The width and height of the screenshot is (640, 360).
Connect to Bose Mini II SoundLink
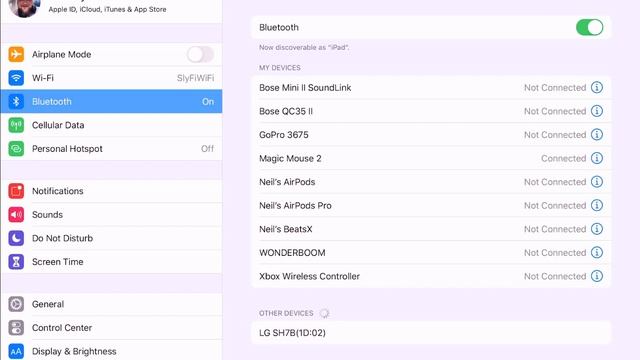(x=431, y=87)
